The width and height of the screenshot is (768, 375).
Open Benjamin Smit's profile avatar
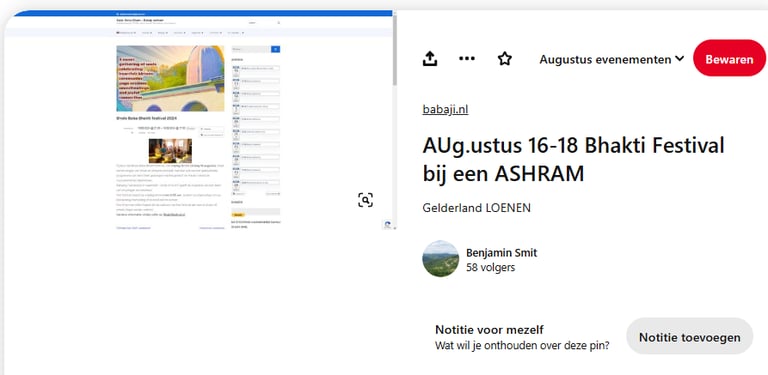point(440,258)
